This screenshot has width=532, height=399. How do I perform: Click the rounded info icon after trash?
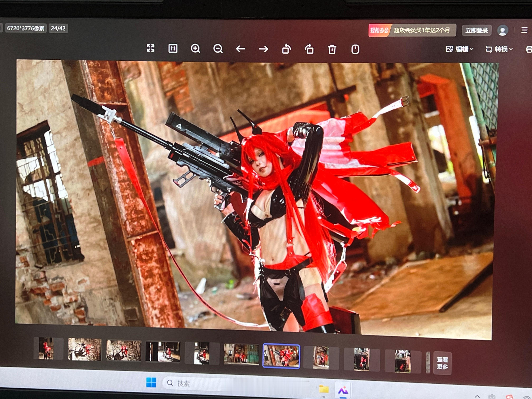coord(355,49)
